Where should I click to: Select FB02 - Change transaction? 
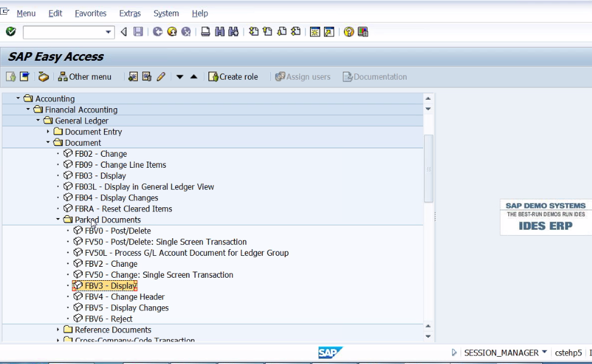tap(101, 154)
